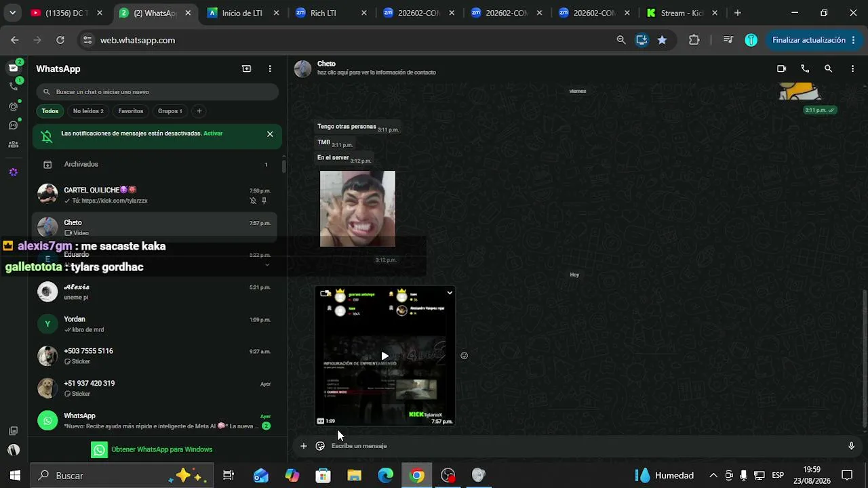This screenshot has width=868, height=488.
Task: React to the video message with emoji
Action: [464, 356]
